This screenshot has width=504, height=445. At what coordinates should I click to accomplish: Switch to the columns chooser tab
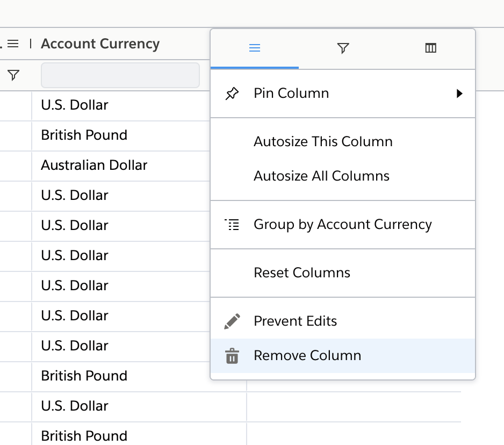430,48
